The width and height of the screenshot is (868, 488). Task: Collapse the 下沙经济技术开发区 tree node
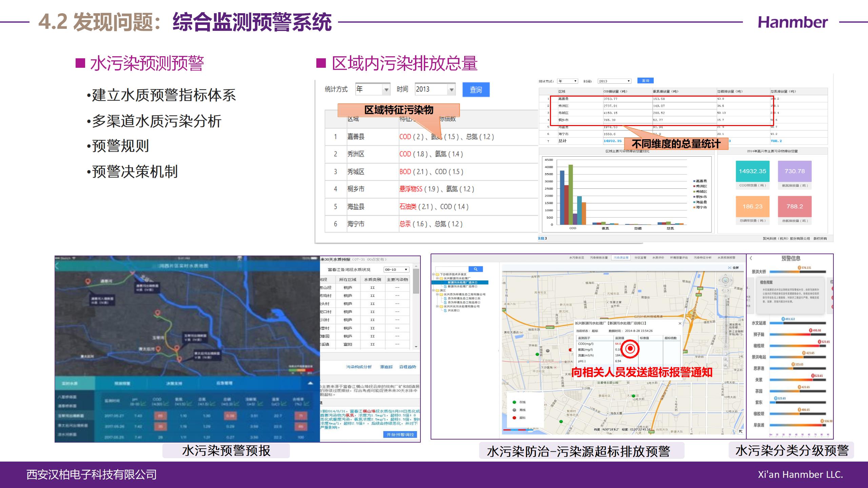pos(433,274)
